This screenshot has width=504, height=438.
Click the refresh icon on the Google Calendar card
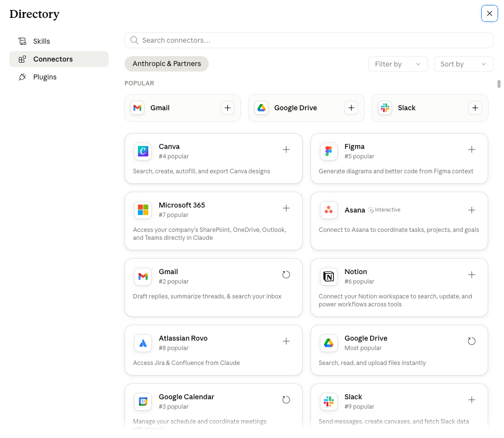point(286,400)
